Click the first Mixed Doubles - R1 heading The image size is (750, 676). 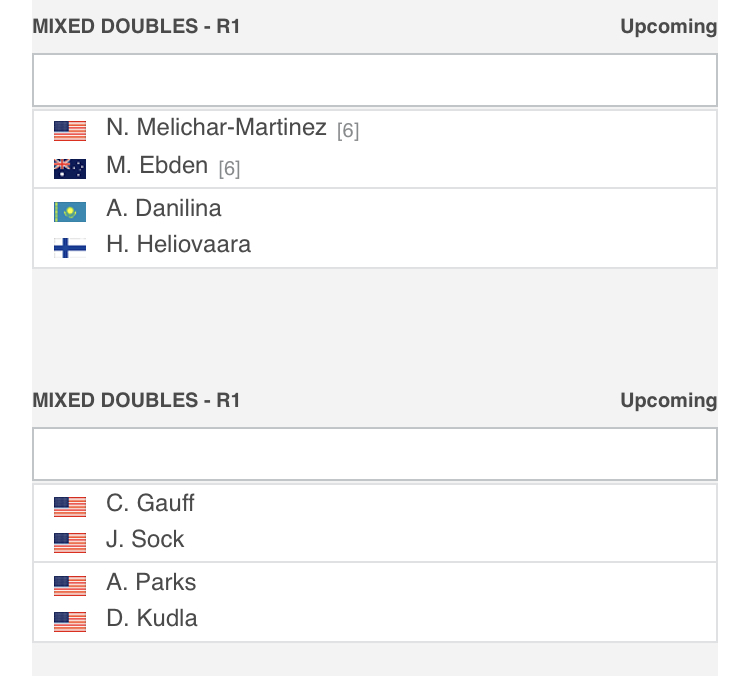click(136, 26)
